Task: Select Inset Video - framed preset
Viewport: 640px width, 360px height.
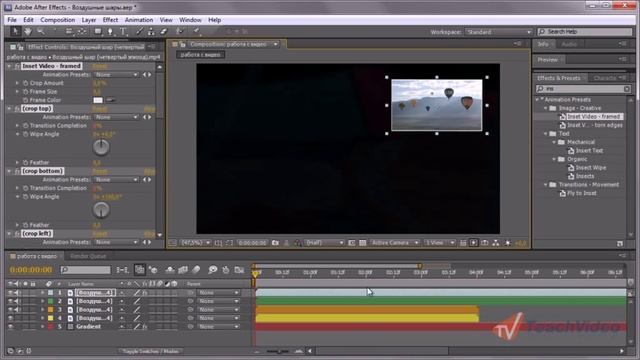Action: point(595,117)
